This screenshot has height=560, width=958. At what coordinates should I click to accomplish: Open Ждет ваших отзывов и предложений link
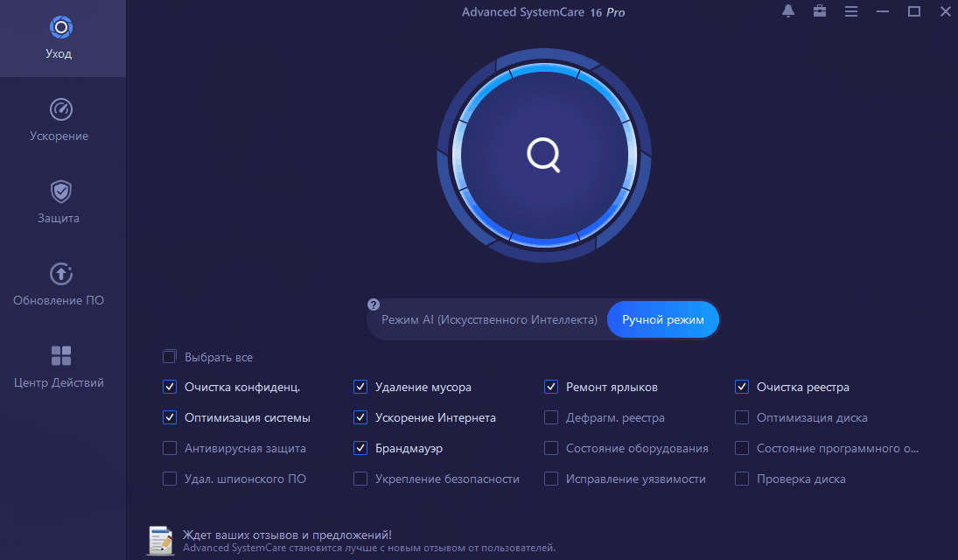pos(287,535)
